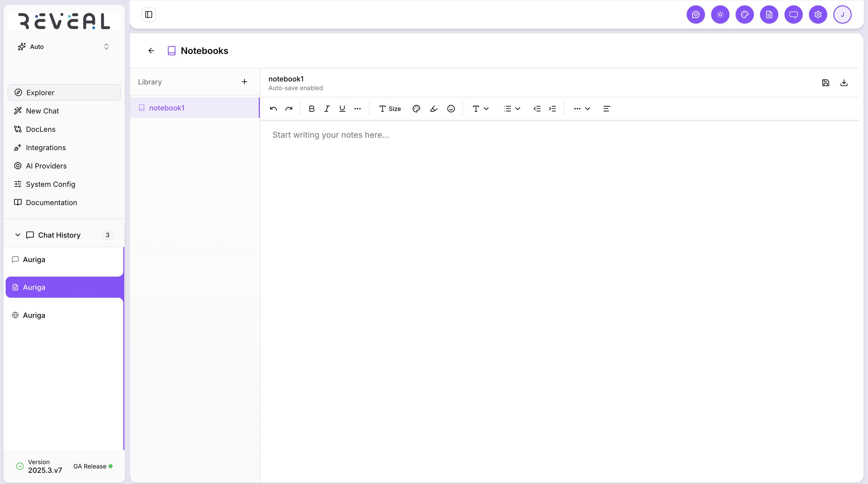Open the theme palette icon in header
Viewport: 868px width, 484px height.
[745, 15]
